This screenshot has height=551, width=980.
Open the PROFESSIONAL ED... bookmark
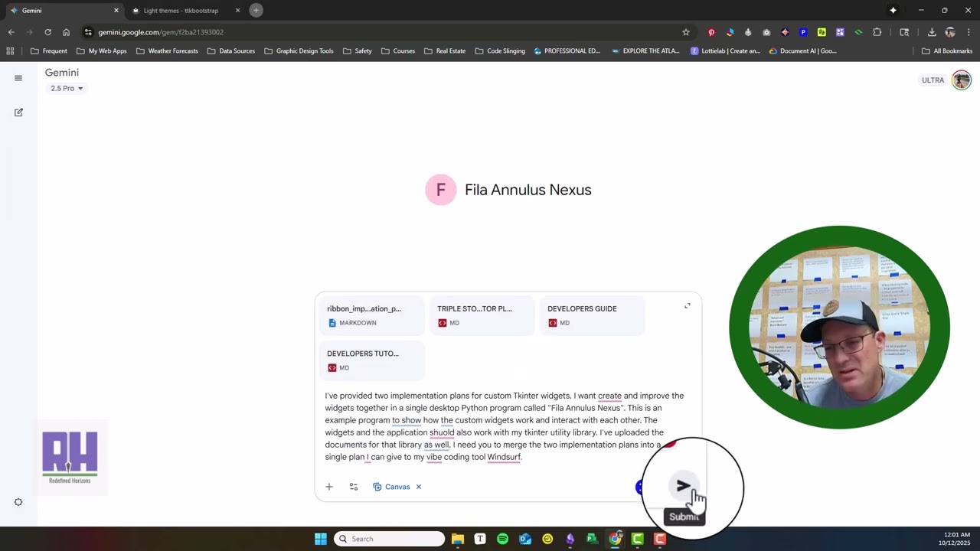tap(567, 51)
